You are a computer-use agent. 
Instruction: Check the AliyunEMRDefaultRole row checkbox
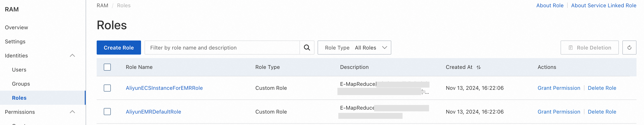(107, 112)
